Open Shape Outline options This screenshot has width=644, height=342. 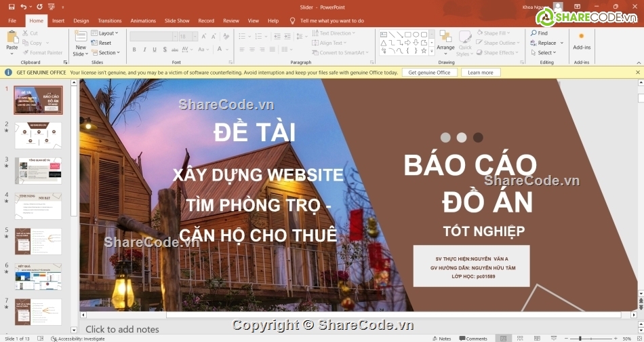click(498, 43)
